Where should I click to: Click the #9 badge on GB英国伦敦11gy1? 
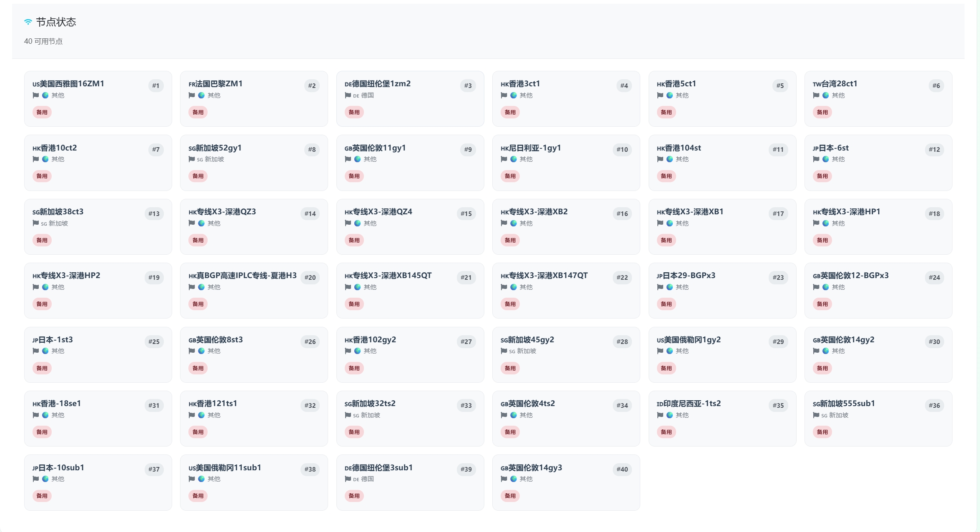tap(468, 150)
